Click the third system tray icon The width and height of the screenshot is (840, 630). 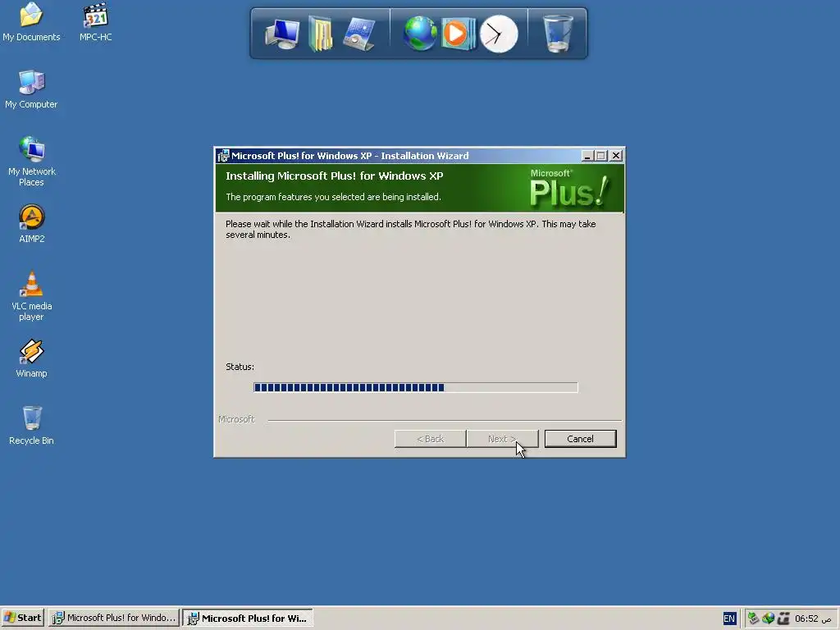pos(783,619)
